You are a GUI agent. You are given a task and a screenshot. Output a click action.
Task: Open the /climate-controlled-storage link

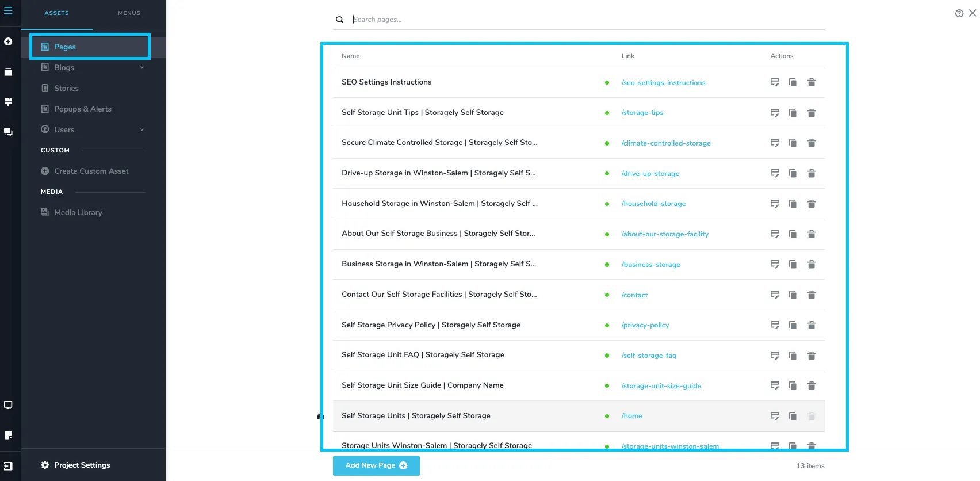click(x=666, y=143)
